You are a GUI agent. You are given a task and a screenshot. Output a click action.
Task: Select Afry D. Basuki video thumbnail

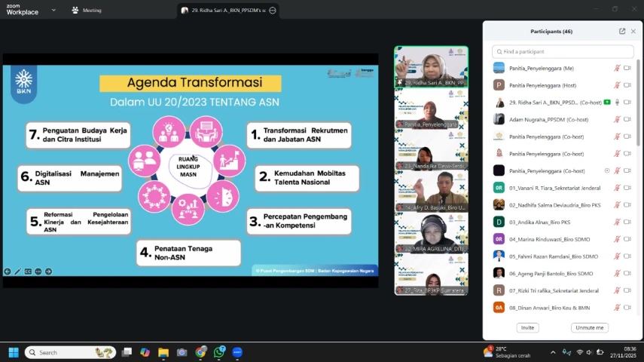click(x=432, y=192)
